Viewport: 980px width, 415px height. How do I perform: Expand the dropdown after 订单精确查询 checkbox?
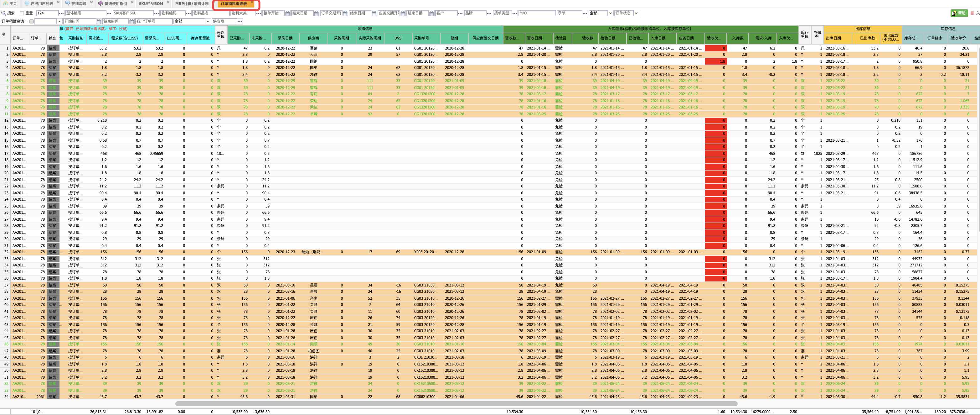[x=59, y=21]
